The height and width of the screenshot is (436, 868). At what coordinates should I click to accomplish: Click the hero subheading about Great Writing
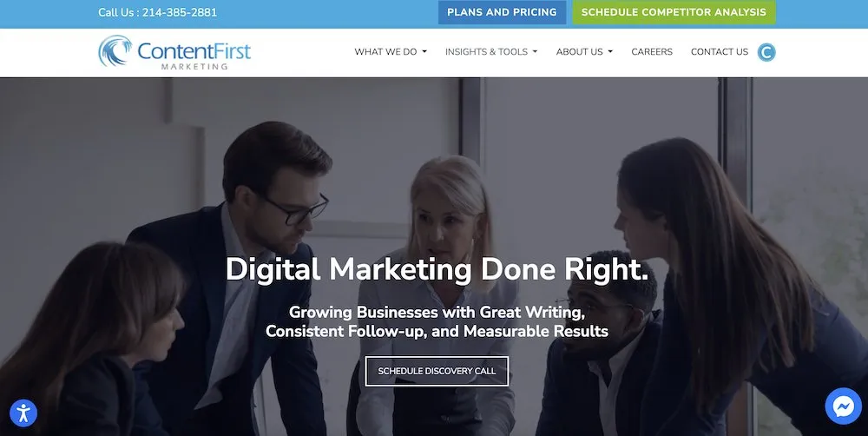pos(437,321)
